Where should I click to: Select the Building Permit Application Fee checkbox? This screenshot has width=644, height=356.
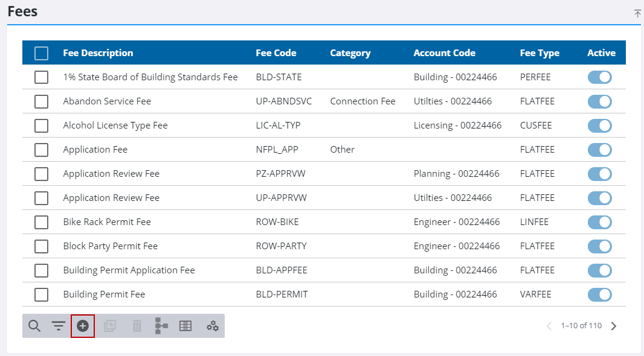pyautogui.click(x=41, y=271)
